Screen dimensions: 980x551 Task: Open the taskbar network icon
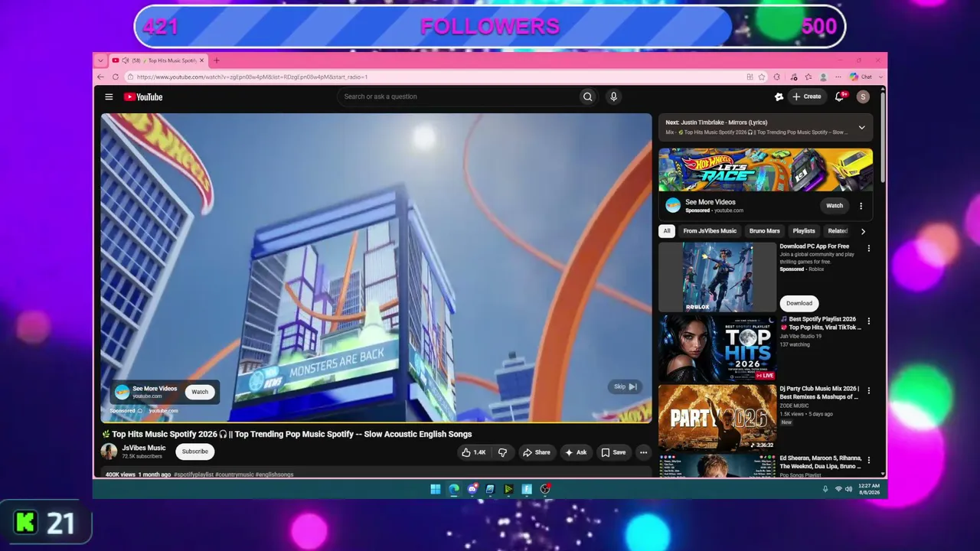point(838,490)
